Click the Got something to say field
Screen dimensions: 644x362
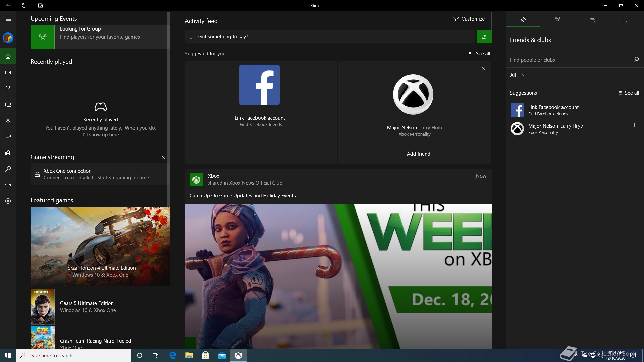tap(330, 37)
